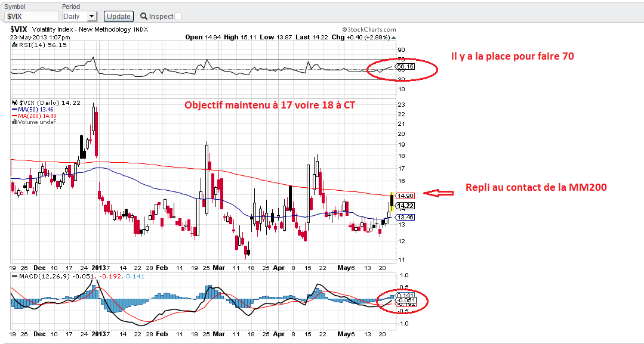Click the MA(200) 14.90 legend entry
This screenshot has height=344, width=644.
pos(35,116)
